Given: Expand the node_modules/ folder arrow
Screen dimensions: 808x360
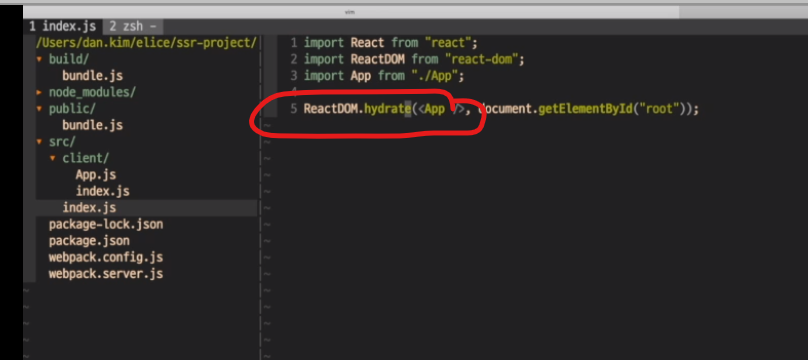Looking at the screenshot, I should click(40, 93).
